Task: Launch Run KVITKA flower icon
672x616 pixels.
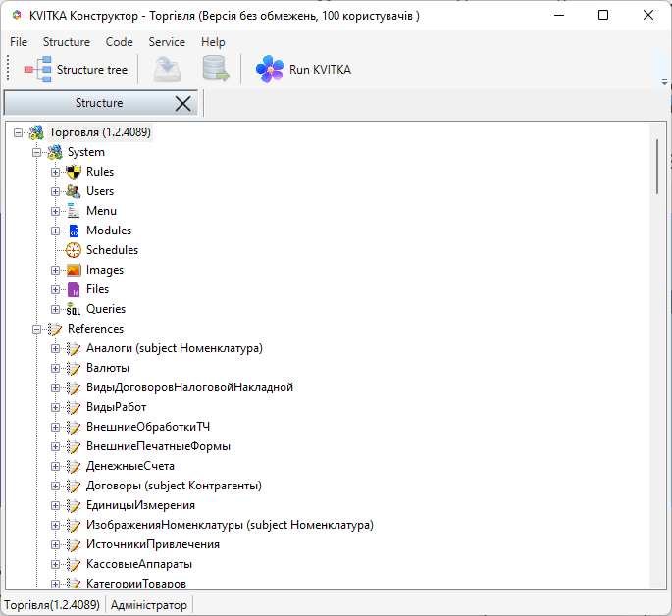Action: pyautogui.click(x=270, y=69)
